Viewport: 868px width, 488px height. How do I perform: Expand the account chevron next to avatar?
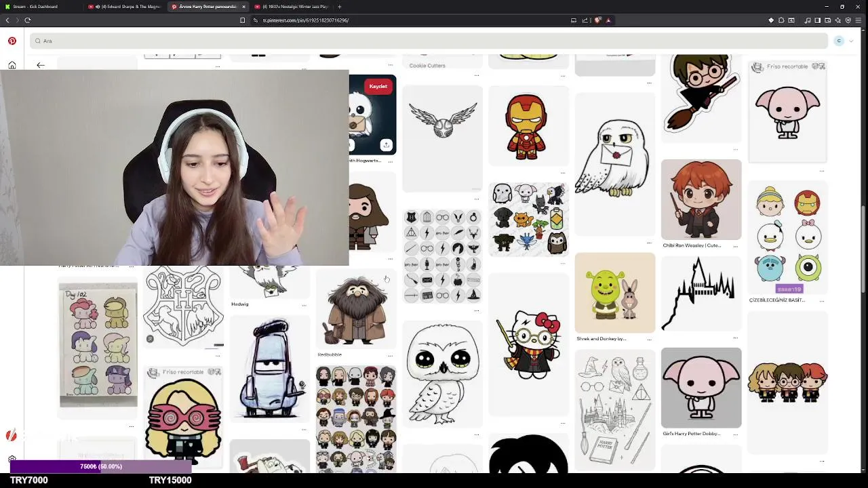point(851,41)
